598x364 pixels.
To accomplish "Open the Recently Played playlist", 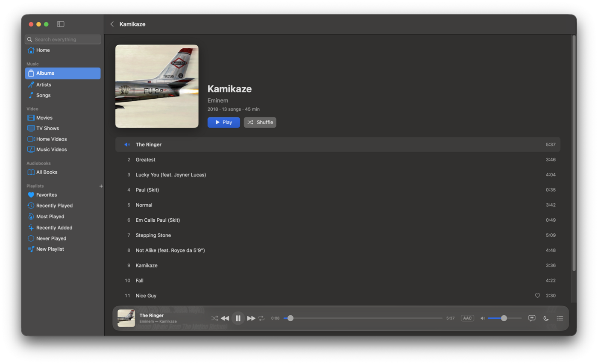I will pos(63,205).
